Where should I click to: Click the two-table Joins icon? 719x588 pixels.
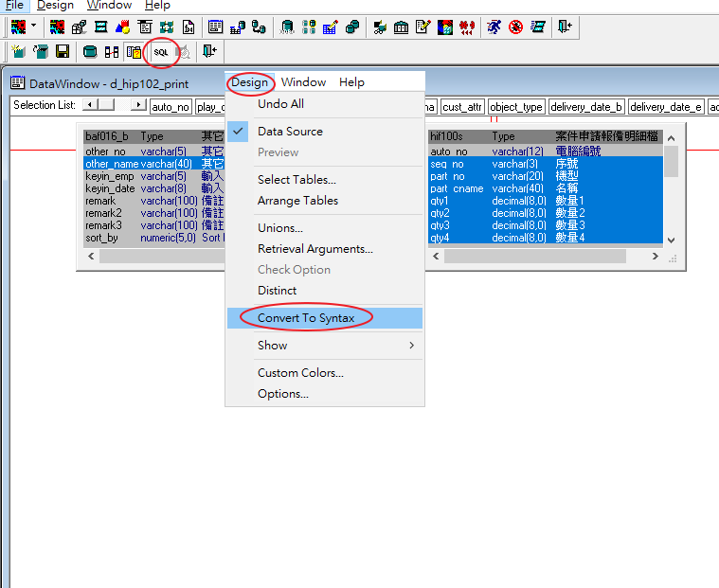(112, 52)
